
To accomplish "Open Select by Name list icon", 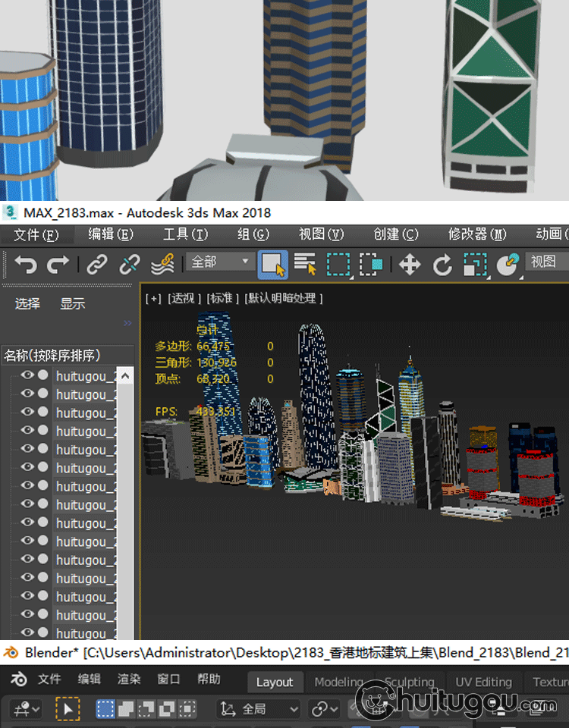I will (305, 264).
